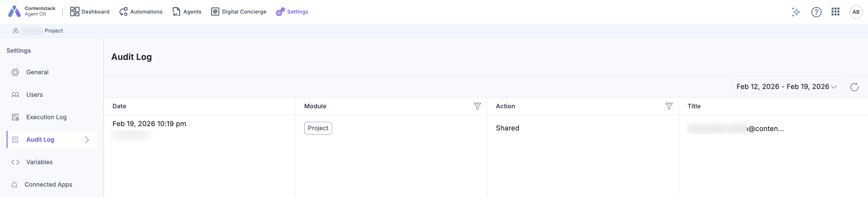Open the apps grid launcher icon
The image size is (868, 197).
tap(836, 12)
